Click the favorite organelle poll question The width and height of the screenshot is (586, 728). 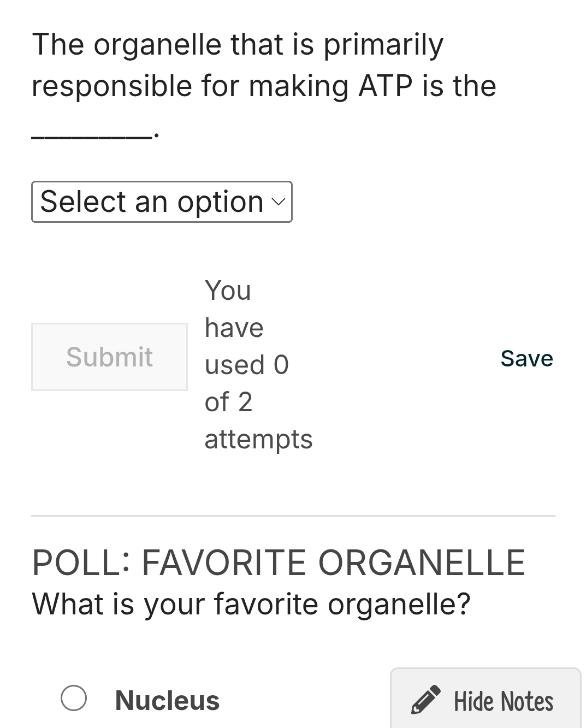point(251,604)
